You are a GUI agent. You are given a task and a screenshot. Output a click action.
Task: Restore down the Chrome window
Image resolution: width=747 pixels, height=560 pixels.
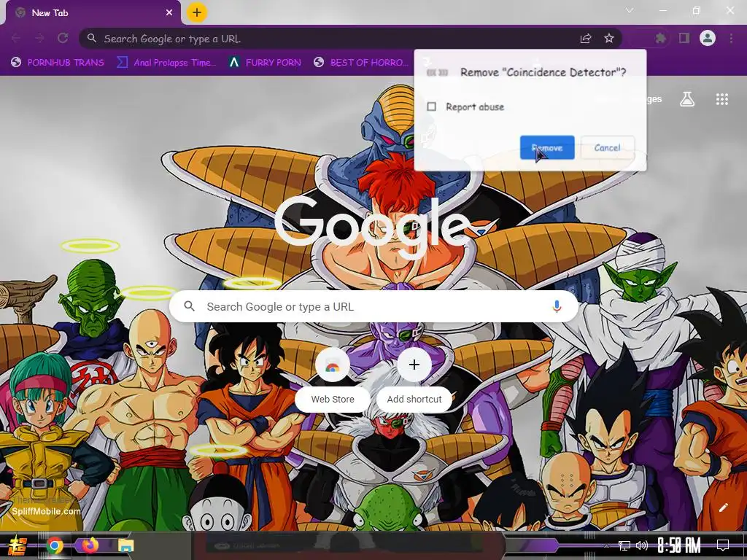click(x=697, y=10)
